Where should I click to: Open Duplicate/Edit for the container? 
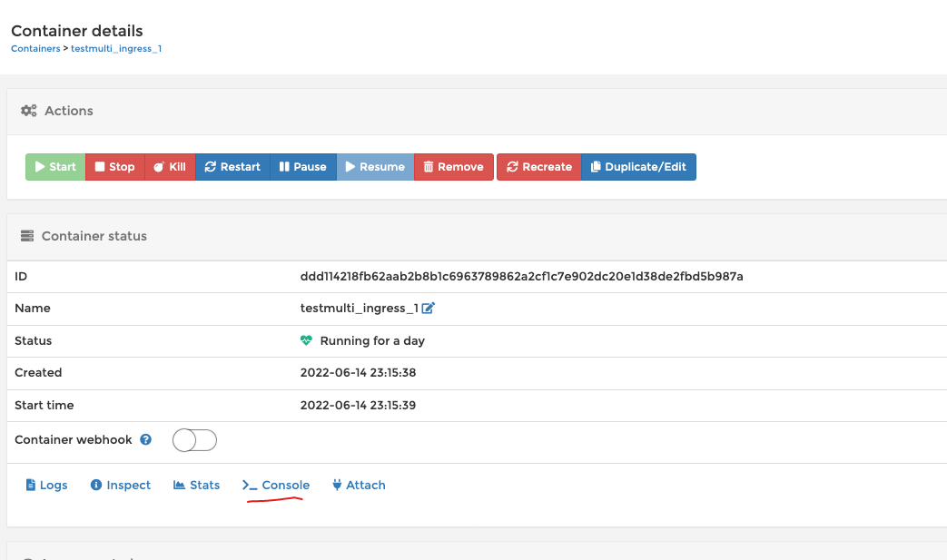[x=638, y=167]
